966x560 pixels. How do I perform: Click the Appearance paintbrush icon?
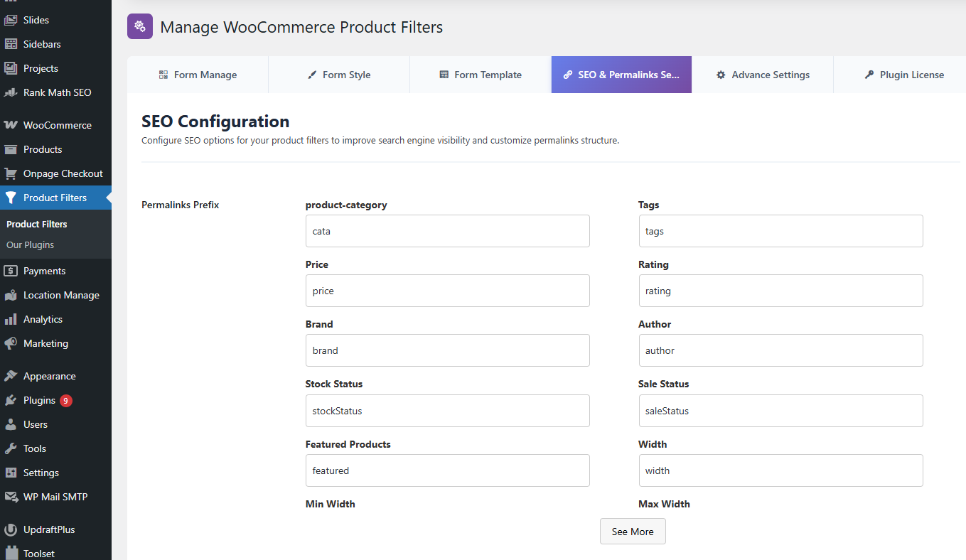11,376
